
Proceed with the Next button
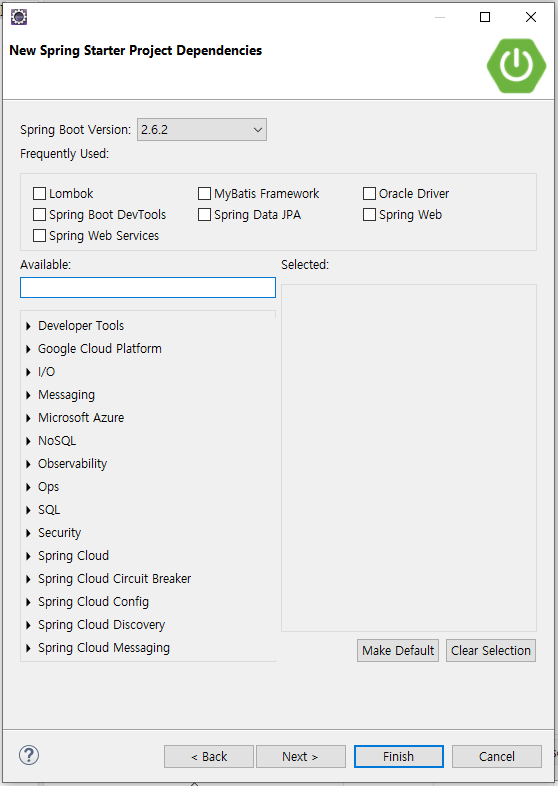point(301,756)
